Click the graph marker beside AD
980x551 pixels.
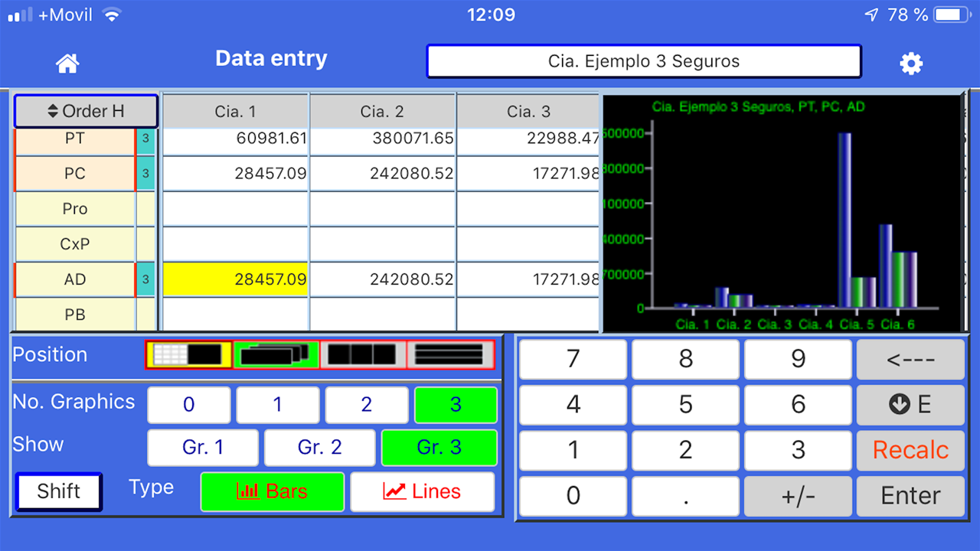coord(145,279)
